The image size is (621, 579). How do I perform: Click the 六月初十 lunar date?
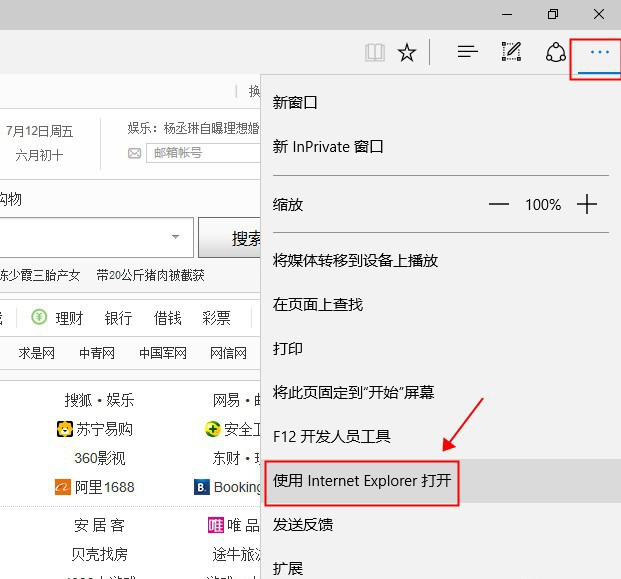tap(39, 155)
